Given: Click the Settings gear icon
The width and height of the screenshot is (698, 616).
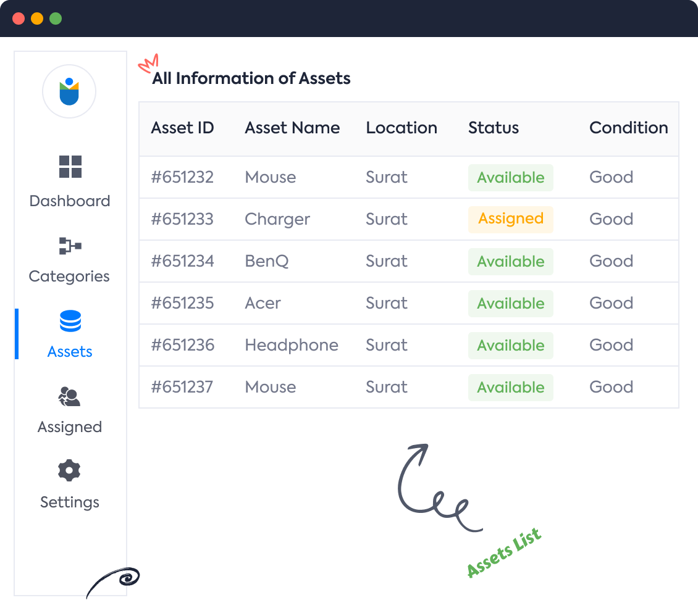Looking at the screenshot, I should (x=69, y=470).
